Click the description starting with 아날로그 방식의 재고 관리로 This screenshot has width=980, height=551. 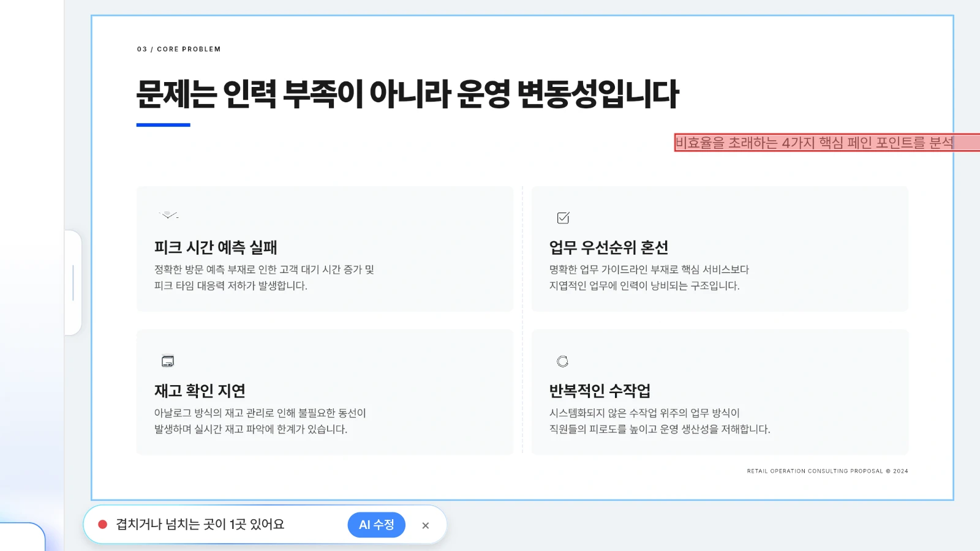tap(260, 421)
